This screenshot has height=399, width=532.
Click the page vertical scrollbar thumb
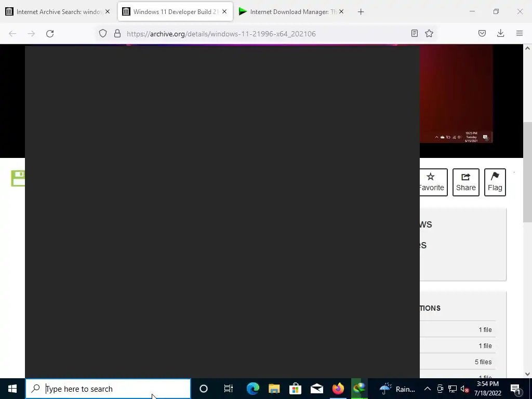528,172
